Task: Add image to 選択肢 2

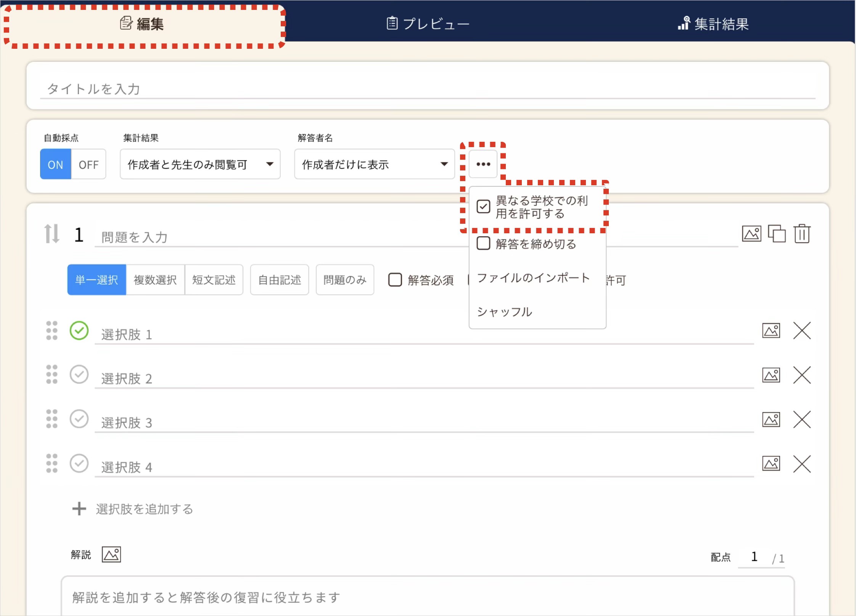Action: point(771,375)
